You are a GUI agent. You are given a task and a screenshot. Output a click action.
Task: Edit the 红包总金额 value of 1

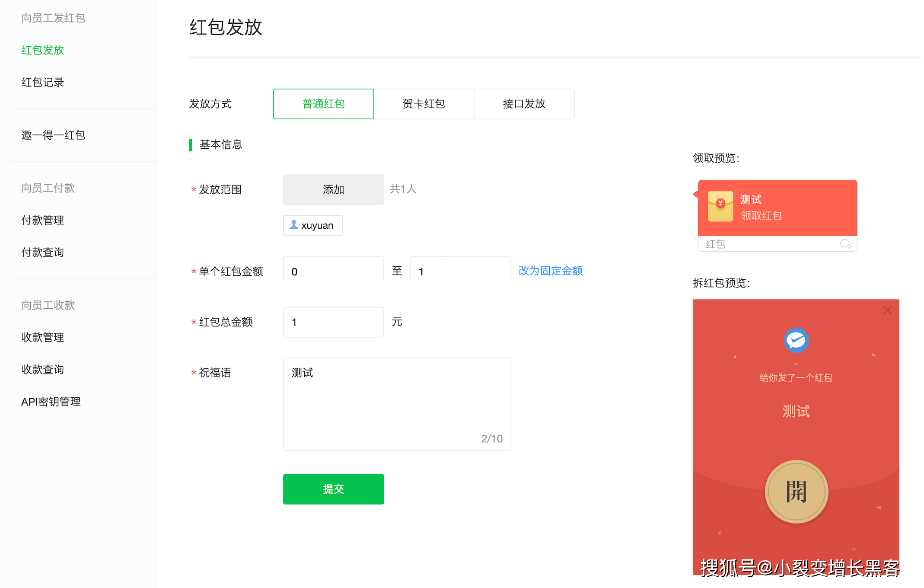point(333,322)
